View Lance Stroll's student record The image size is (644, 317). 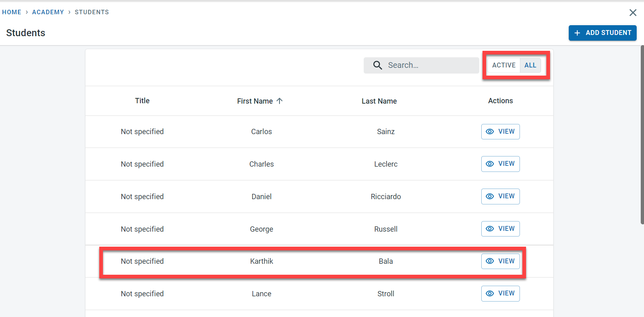pos(500,293)
